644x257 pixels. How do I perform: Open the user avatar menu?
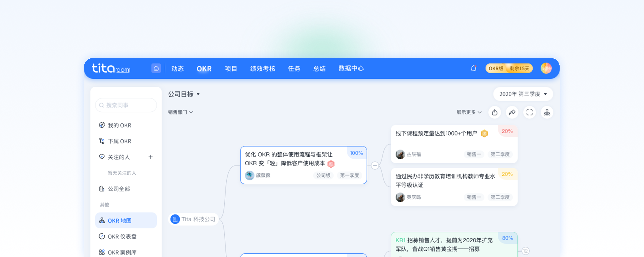coord(546,68)
